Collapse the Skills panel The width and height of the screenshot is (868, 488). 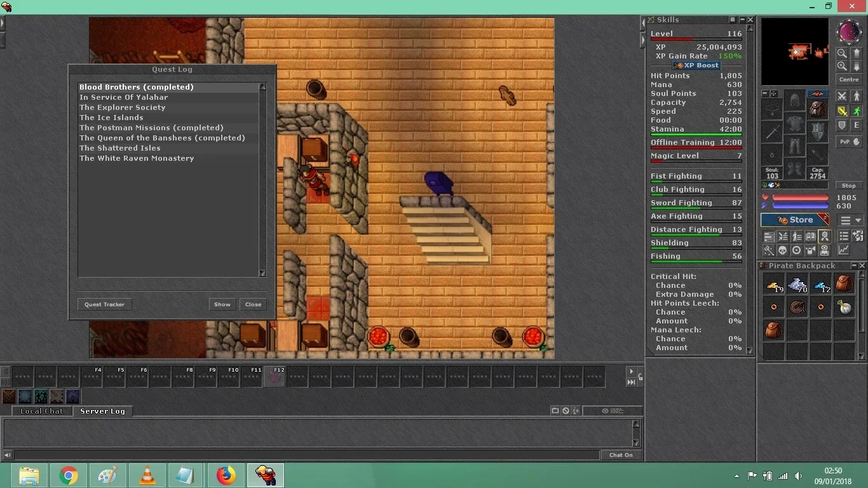point(742,20)
